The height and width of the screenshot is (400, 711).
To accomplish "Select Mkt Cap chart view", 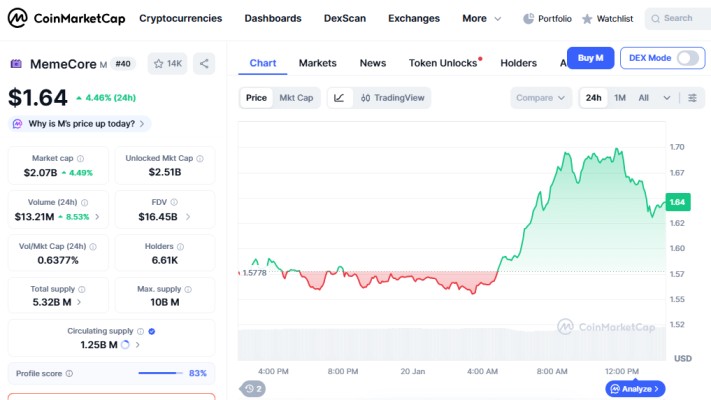I will pos(296,98).
